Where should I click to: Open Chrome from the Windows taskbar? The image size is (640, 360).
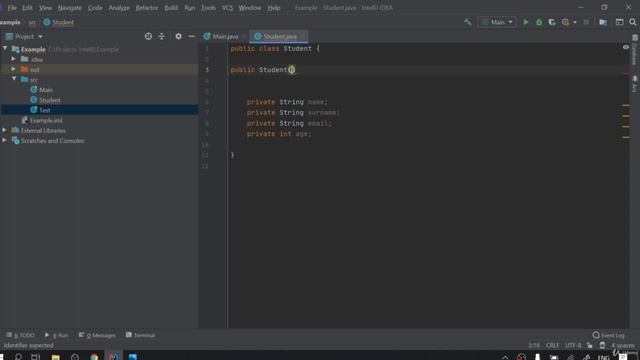click(94, 356)
